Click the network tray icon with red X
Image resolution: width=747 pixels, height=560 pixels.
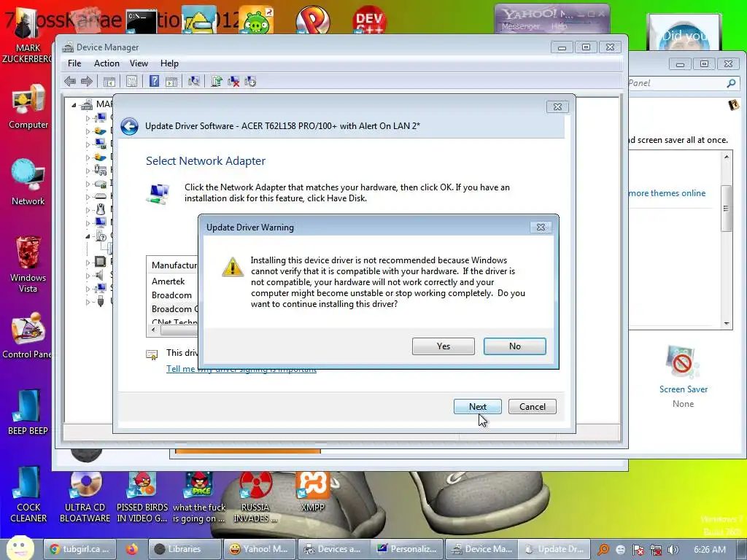click(x=656, y=550)
